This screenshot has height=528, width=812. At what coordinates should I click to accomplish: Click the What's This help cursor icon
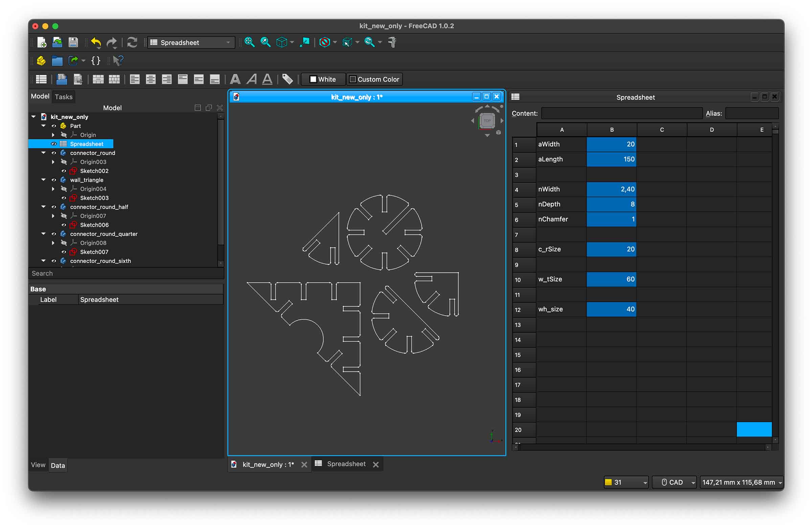point(118,61)
